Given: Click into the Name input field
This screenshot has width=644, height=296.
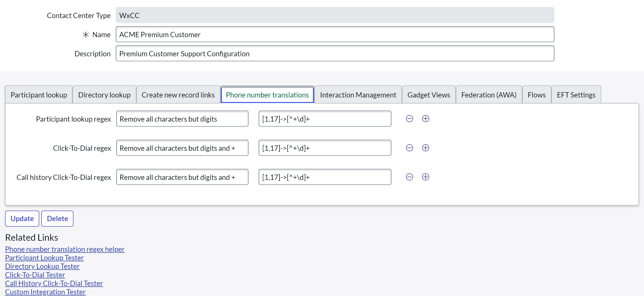Looking at the screenshot, I should [x=335, y=34].
